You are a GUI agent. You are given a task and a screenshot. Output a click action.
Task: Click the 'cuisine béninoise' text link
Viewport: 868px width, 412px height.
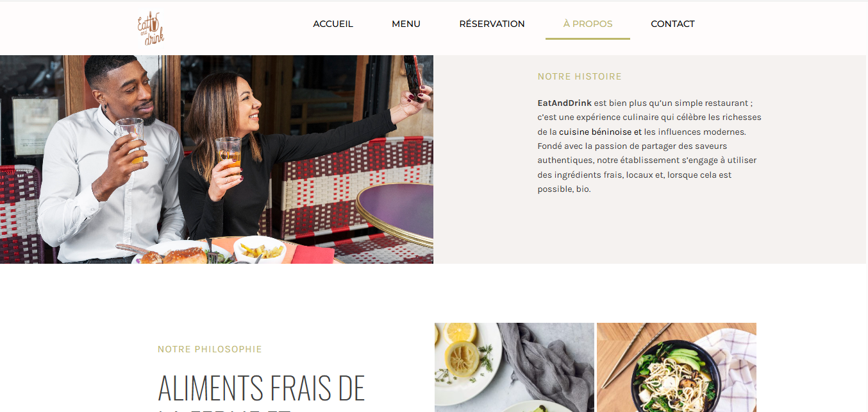596,132
